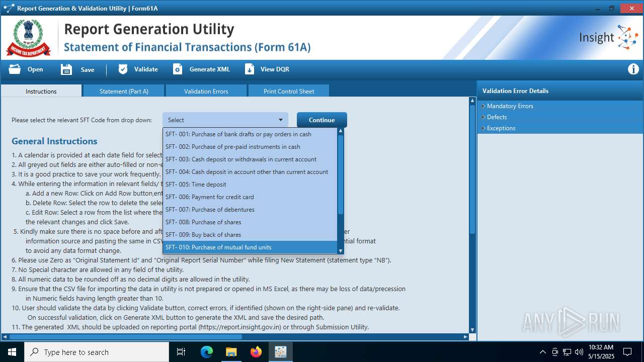The height and width of the screenshot is (362, 644).
Task: Click the Open toolbar label
Action: 35,69
